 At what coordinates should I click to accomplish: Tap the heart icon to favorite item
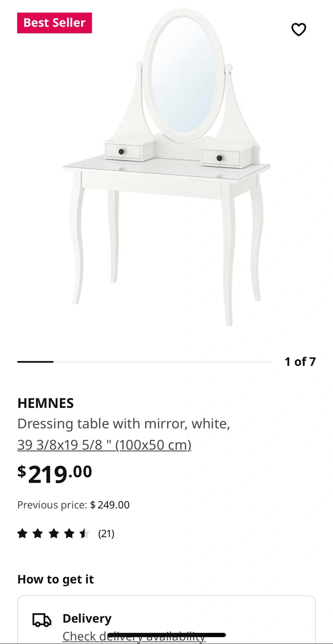(299, 30)
